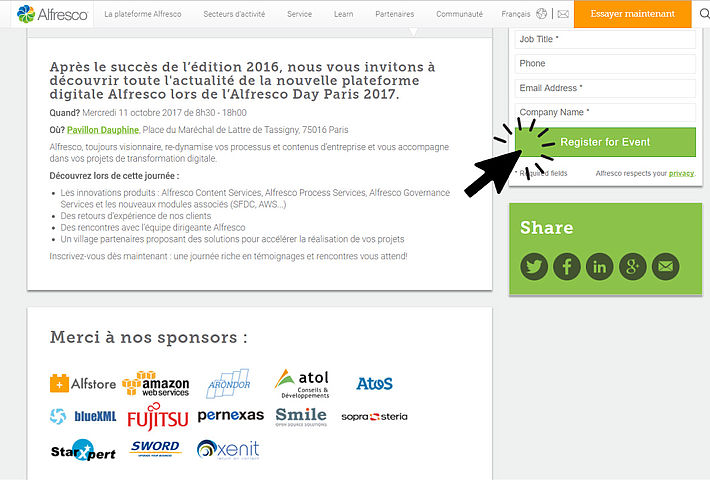
Task: Share on Facebook
Action: pyautogui.click(x=566, y=266)
